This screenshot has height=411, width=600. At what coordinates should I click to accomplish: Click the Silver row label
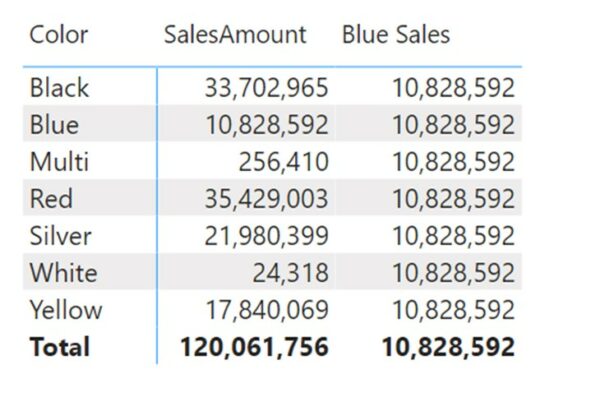tap(60, 236)
